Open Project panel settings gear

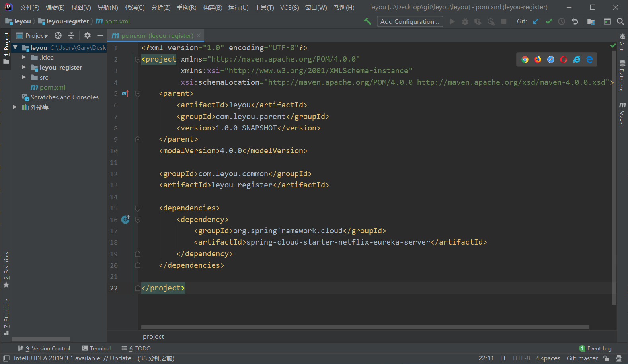coord(88,35)
